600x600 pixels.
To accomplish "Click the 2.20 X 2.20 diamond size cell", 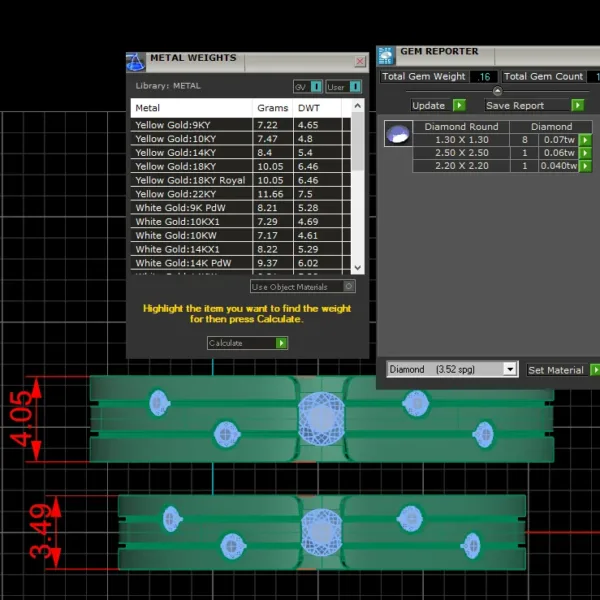I will [461, 166].
